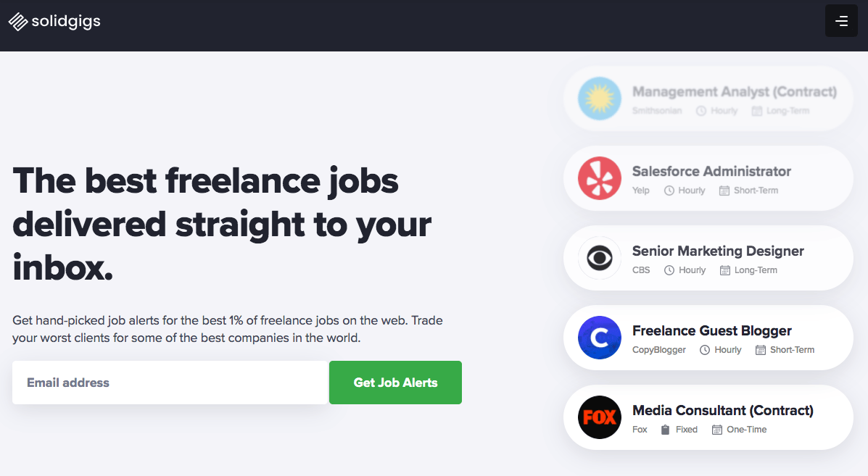Open Management Analyst (Contract) job title
This screenshot has height=476, width=868.
[735, 92]
